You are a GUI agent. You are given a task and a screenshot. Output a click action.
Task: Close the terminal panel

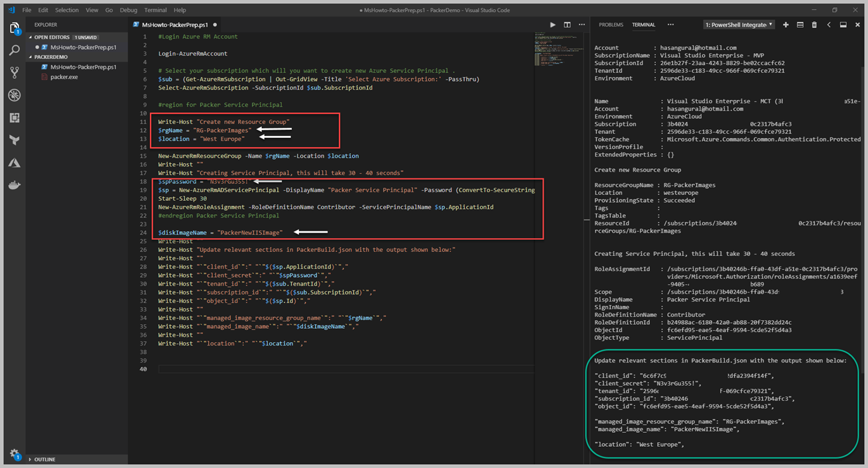(857, 25)
